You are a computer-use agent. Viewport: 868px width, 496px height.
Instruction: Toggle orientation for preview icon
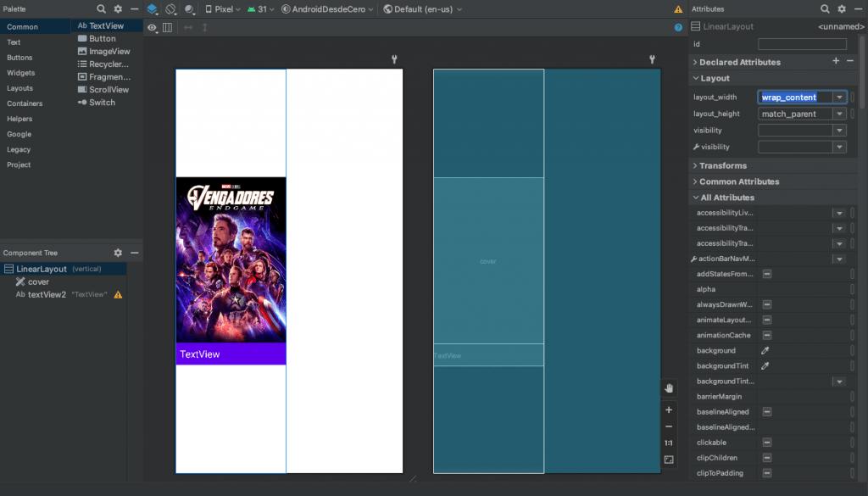[170, 9]
